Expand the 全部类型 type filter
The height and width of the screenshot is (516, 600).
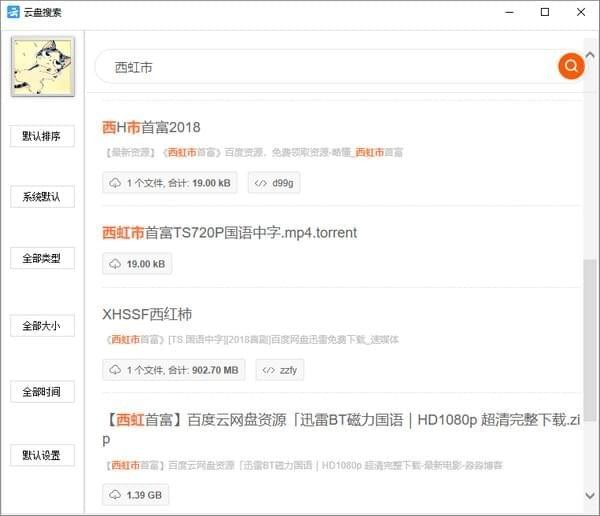[x=42, y=258]
